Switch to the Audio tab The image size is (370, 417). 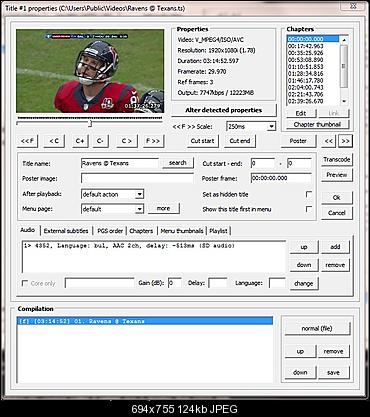28,230
